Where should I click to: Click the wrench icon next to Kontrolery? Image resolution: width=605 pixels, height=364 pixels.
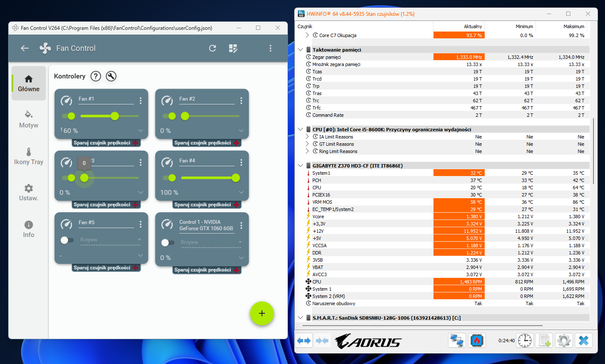click(x=111, y=76)
